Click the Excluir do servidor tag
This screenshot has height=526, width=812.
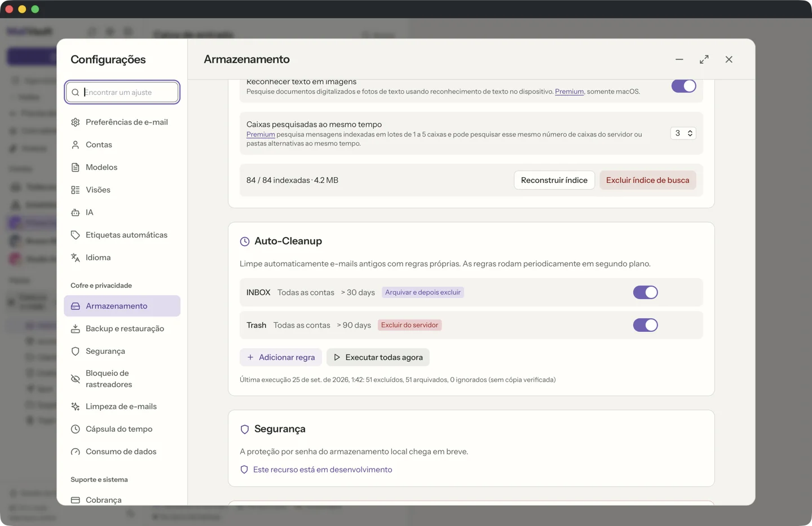[x=409, y=325]
